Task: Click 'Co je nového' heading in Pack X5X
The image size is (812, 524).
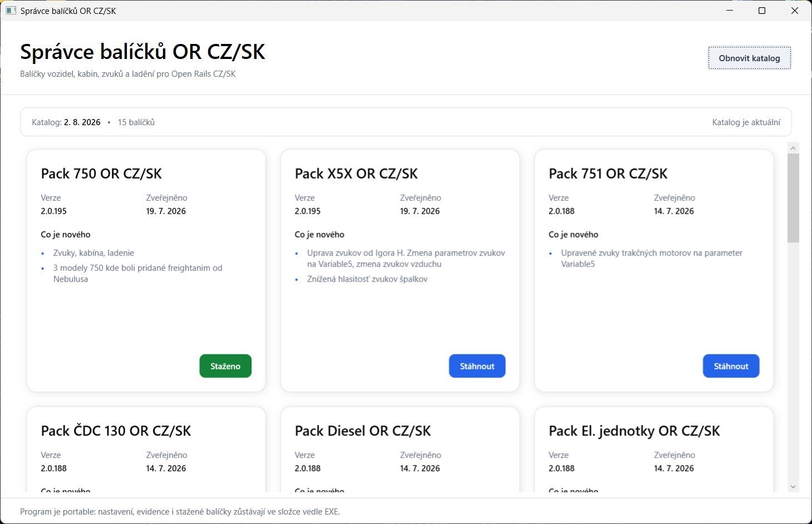Action: (x=319, y=235)
